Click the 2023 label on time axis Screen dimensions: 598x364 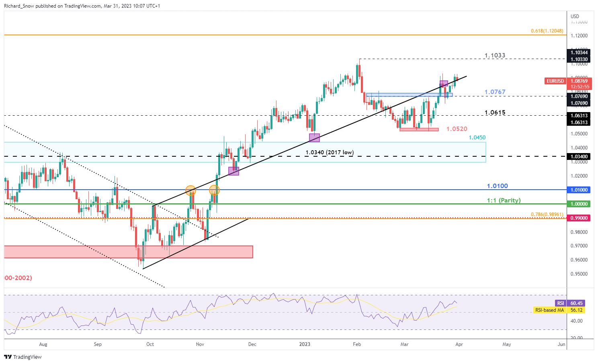[x=305, y=344]
